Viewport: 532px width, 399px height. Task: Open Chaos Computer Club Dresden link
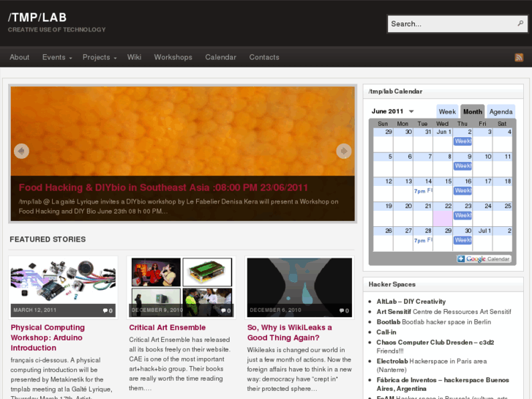click(x=435, y=343)
